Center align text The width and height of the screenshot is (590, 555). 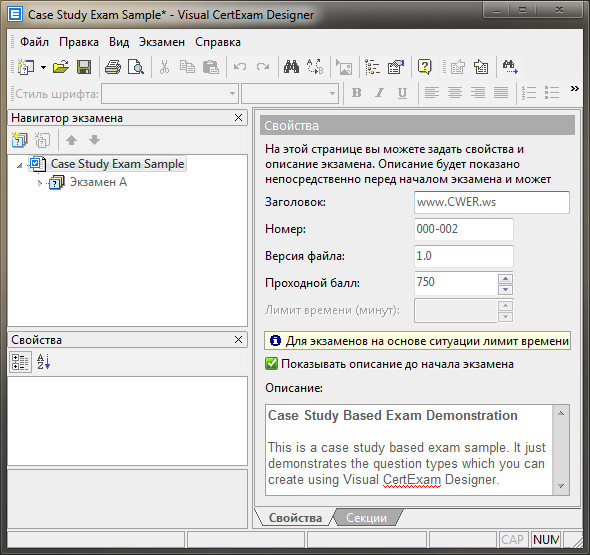(x=455, y=93)
